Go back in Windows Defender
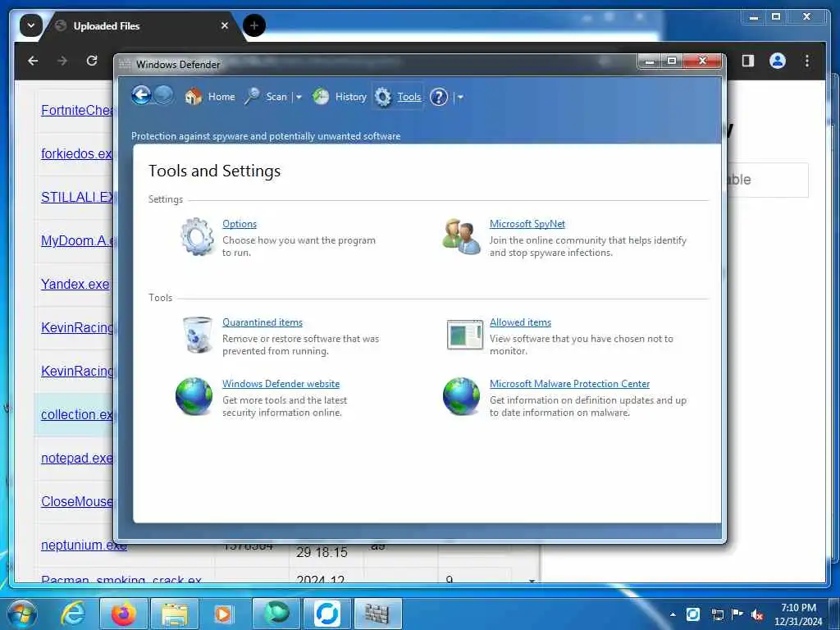The image size is (840, 630). click(x=141, y=96)
